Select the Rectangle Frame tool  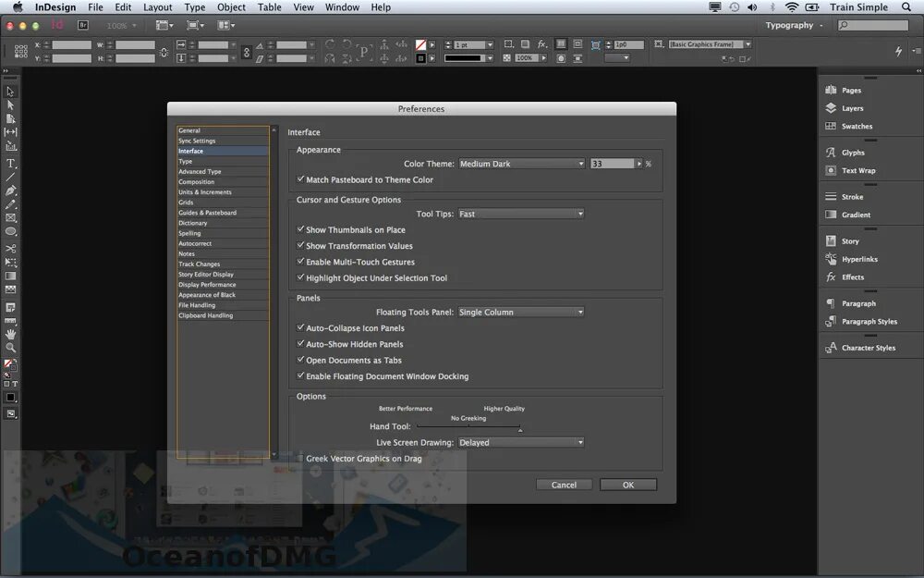tap(10, 217)
